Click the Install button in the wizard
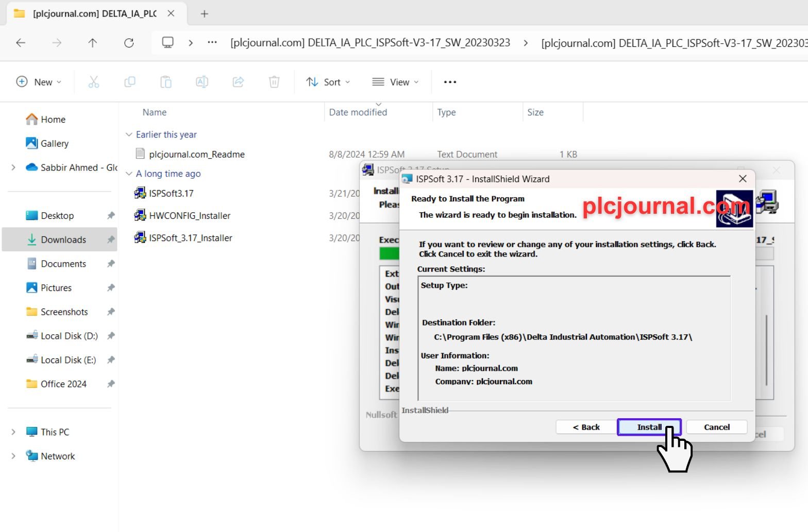 coord(649,427)
